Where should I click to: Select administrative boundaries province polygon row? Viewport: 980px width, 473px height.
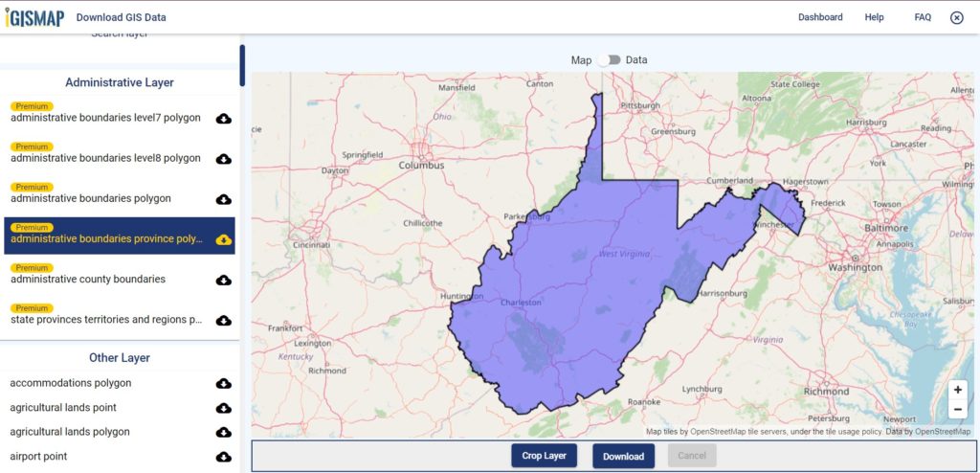(x=120, y=236)
